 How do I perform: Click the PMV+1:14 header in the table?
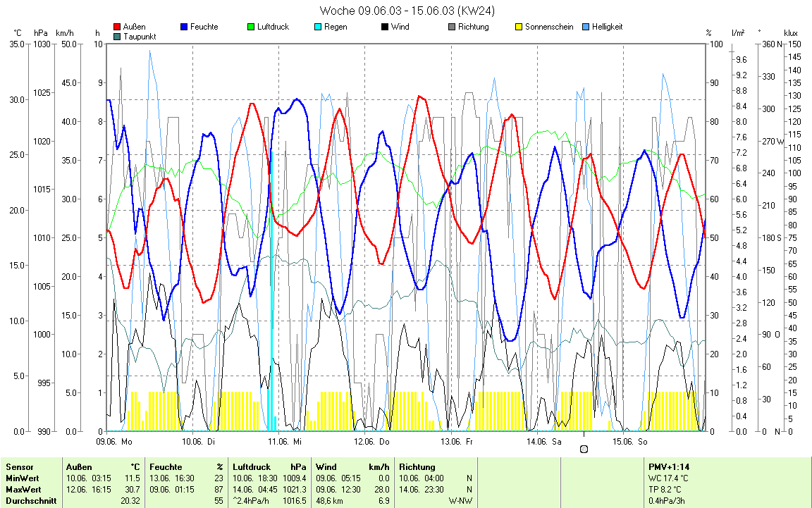pyautogui.click(x=668, y=466)
